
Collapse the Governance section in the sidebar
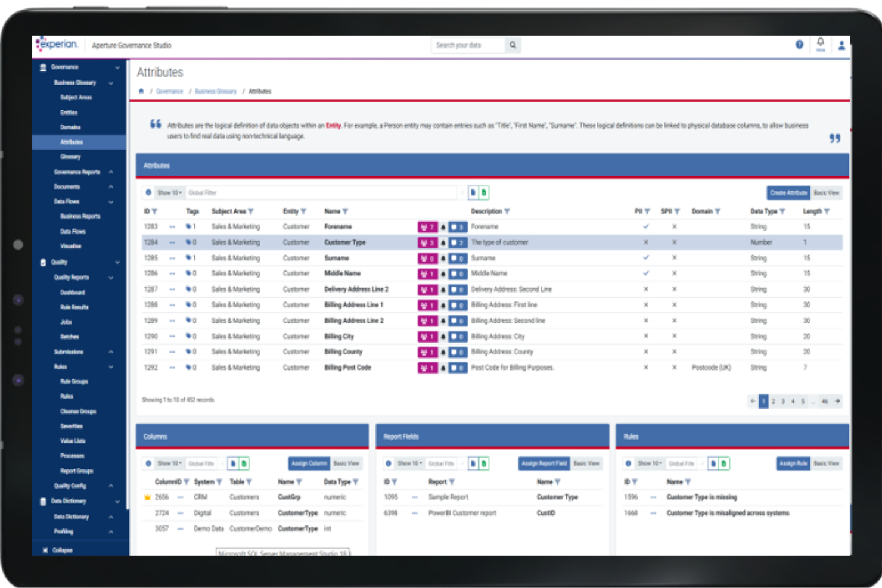(x=117, y=67)
